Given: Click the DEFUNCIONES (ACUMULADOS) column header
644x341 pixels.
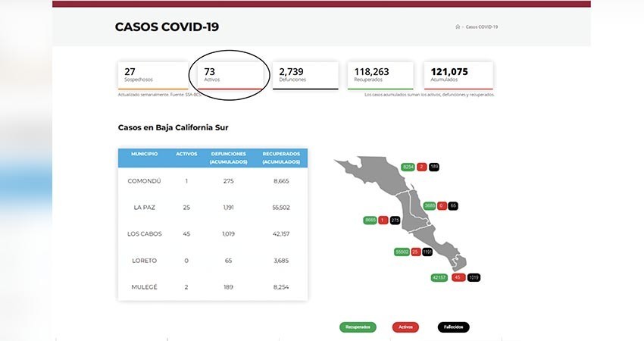Looking at the screenshot, I should click(228, 158).
